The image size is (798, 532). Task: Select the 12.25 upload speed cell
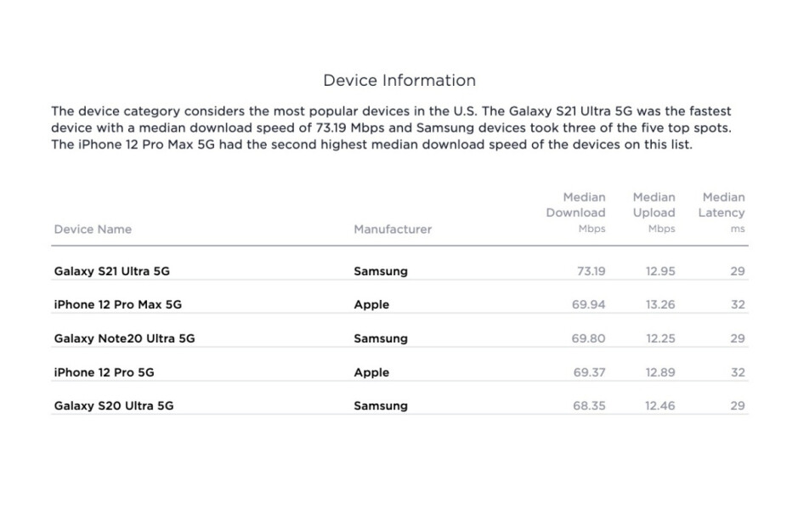[660, 338]
